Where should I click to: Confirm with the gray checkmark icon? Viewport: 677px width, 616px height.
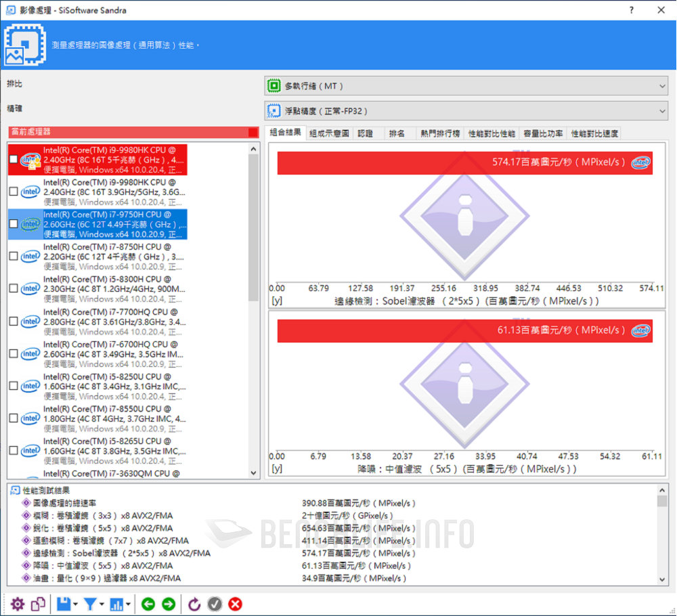pyautogui.click(x=215, y=604)
